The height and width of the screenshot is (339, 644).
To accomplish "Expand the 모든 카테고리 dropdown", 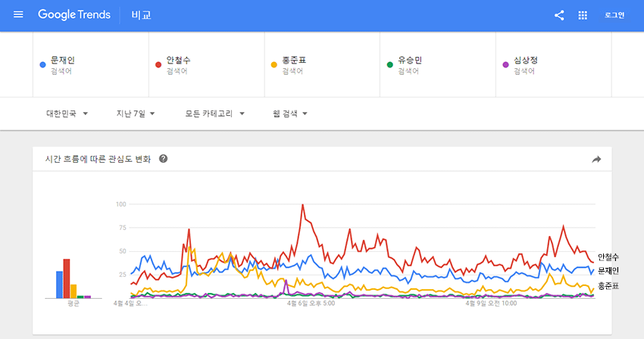I will [215, 114].
